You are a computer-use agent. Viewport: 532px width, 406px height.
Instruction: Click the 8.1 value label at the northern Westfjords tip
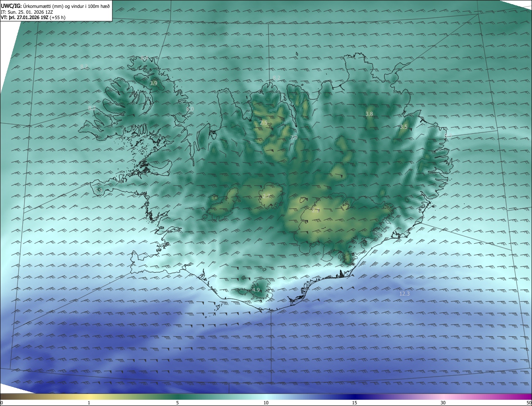(144, 58)
